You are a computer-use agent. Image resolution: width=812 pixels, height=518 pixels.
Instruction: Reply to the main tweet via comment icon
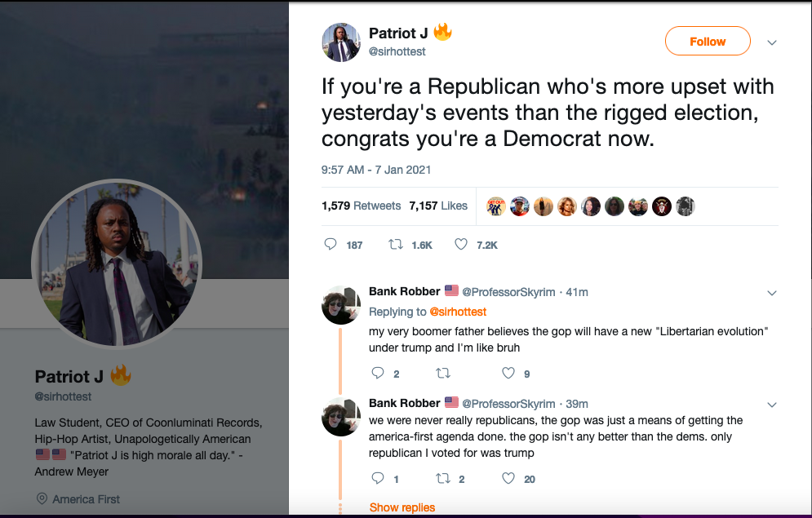coord(331,245)
